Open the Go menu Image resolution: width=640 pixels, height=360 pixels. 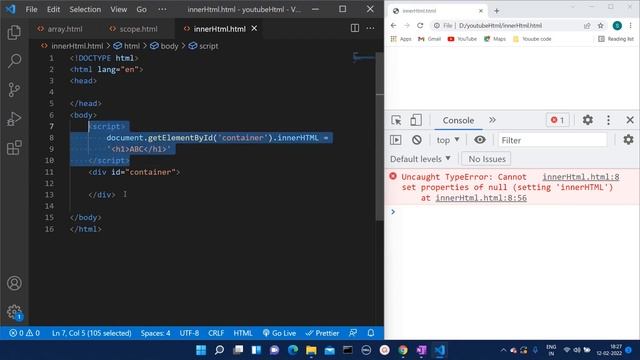tap(141, 9)
